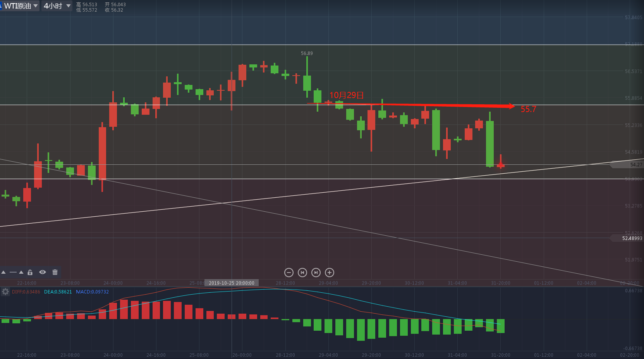Open MACD indicator settings gear
This screenshot has height=359, width=644.
5,292
